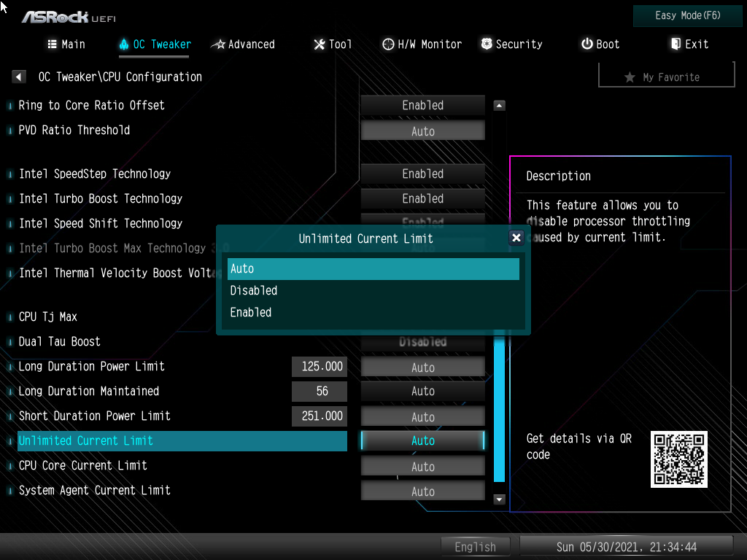Switch to the OC Tweaker tab
This screenshot has width=747, height=560.
pyautogui.click(x=155, y=44)
